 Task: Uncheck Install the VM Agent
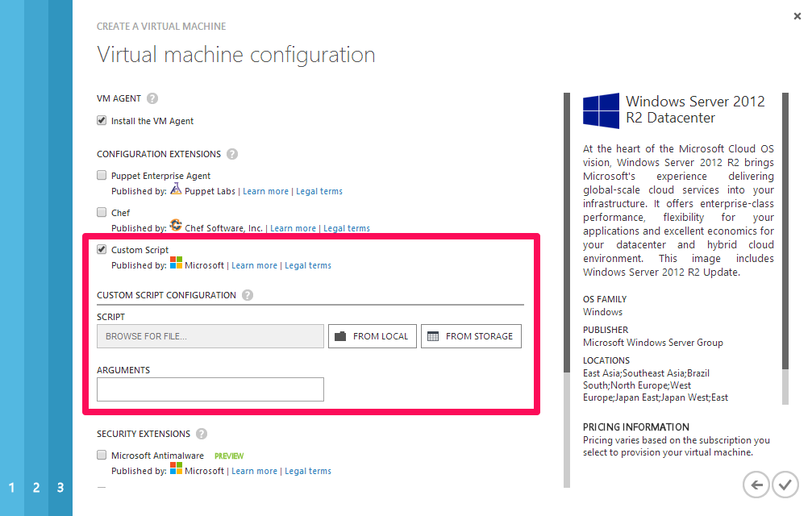(x=102, y=121)
